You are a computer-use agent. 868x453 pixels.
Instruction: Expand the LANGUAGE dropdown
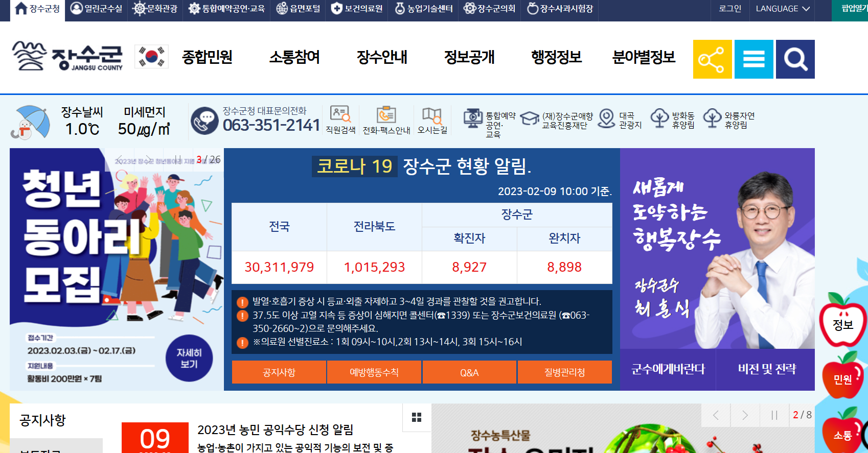(783, 9)
